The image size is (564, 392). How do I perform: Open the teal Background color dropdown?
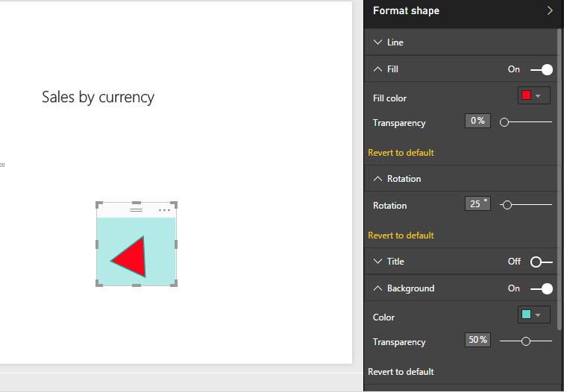click(x=534, y=314)
